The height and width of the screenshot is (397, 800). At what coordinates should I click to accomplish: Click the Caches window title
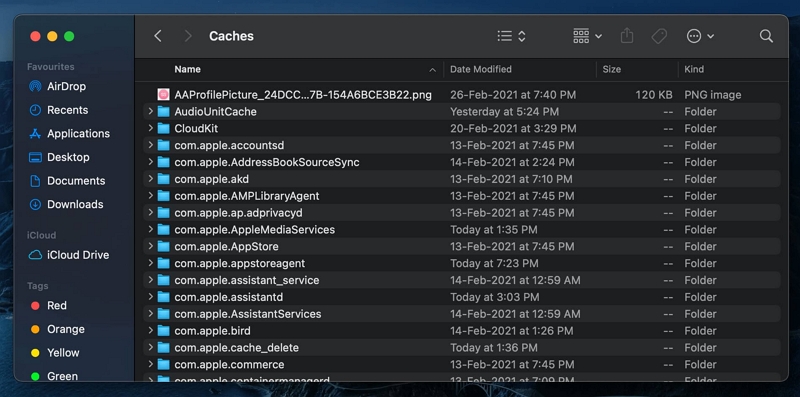[x=231, y=36]
